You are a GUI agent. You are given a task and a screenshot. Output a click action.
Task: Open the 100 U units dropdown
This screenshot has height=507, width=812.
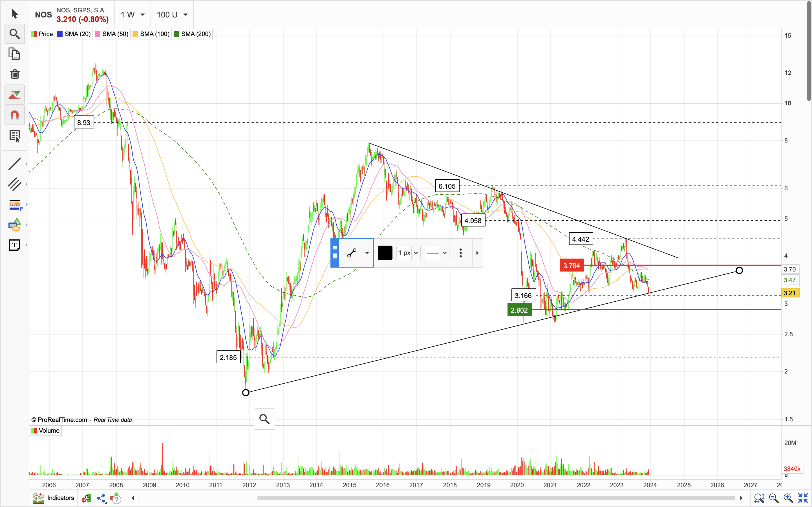click(172, 15)
